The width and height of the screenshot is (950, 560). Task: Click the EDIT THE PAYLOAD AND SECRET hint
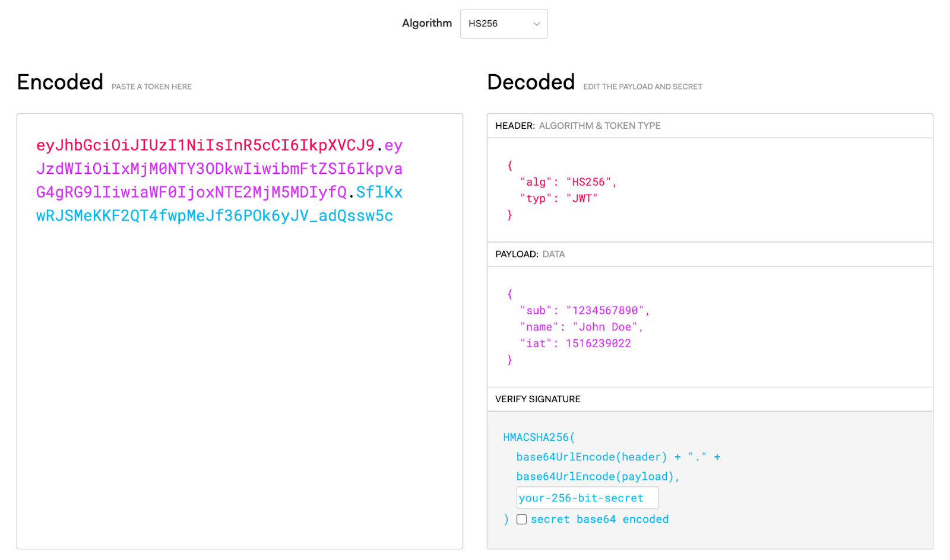[x=642, y=87]
